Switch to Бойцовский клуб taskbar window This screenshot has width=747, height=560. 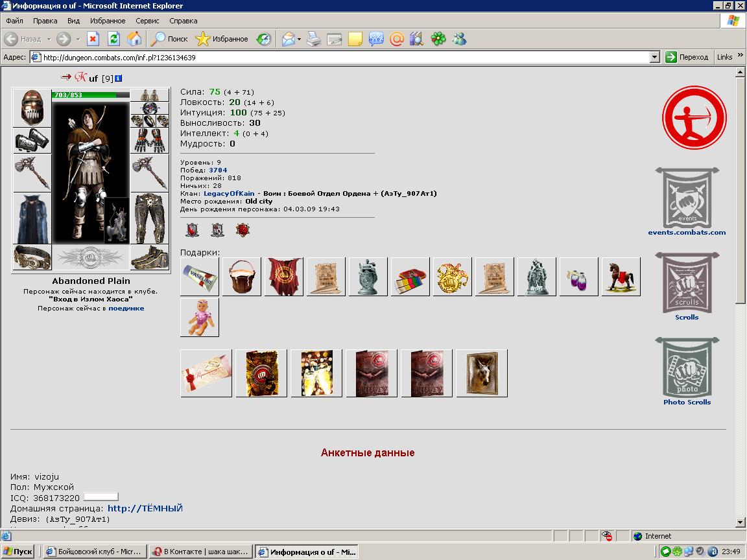point(94,552)
